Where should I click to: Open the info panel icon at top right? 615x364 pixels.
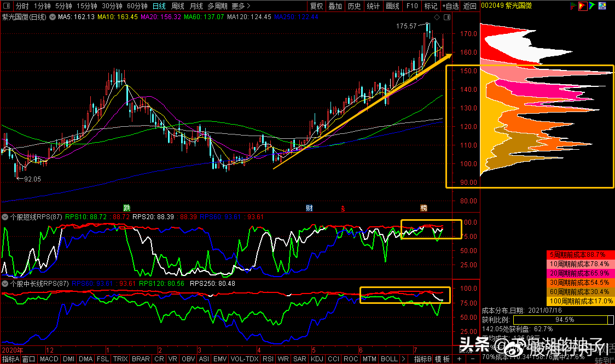pyautogui.click(x=602, y=6)
